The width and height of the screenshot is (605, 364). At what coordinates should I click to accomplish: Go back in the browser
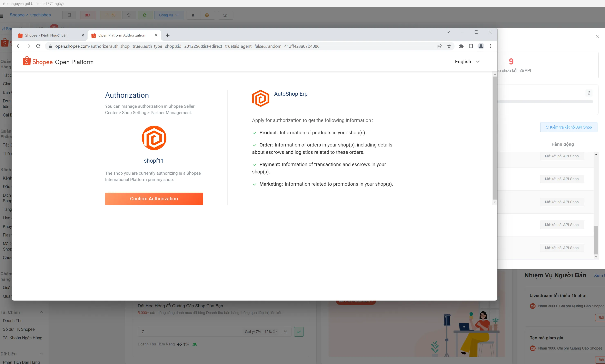click(18, 46)
